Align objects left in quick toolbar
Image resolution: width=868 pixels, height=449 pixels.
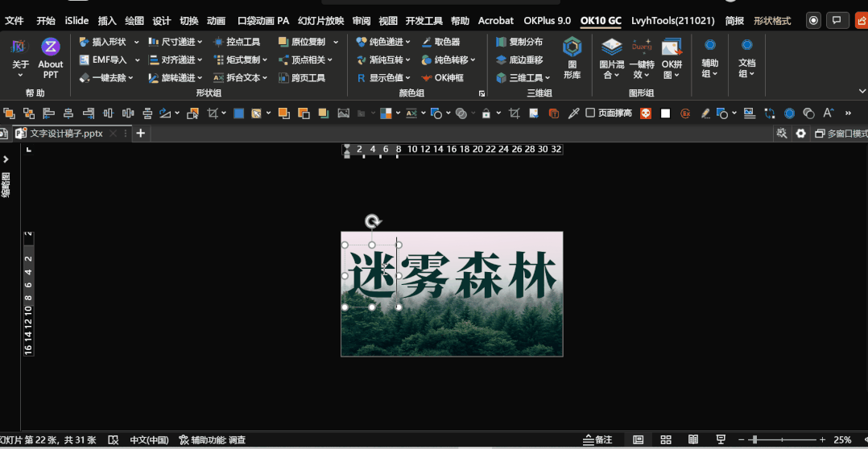coord(48,113)
